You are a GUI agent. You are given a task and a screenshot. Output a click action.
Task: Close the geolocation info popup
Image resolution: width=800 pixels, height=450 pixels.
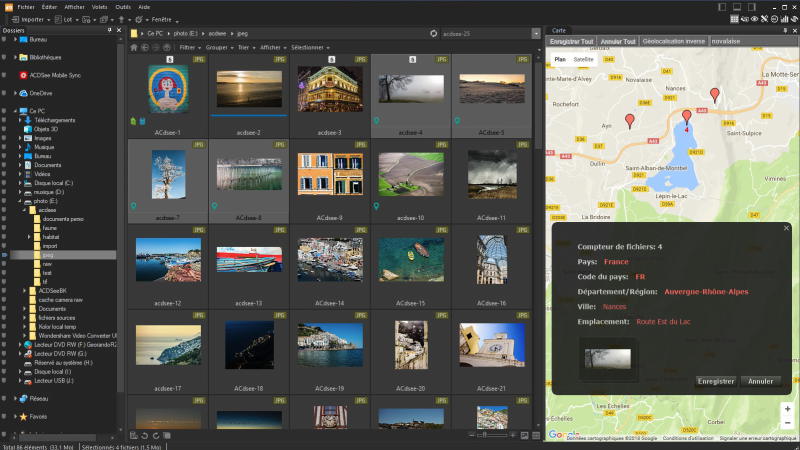point(786,228)
